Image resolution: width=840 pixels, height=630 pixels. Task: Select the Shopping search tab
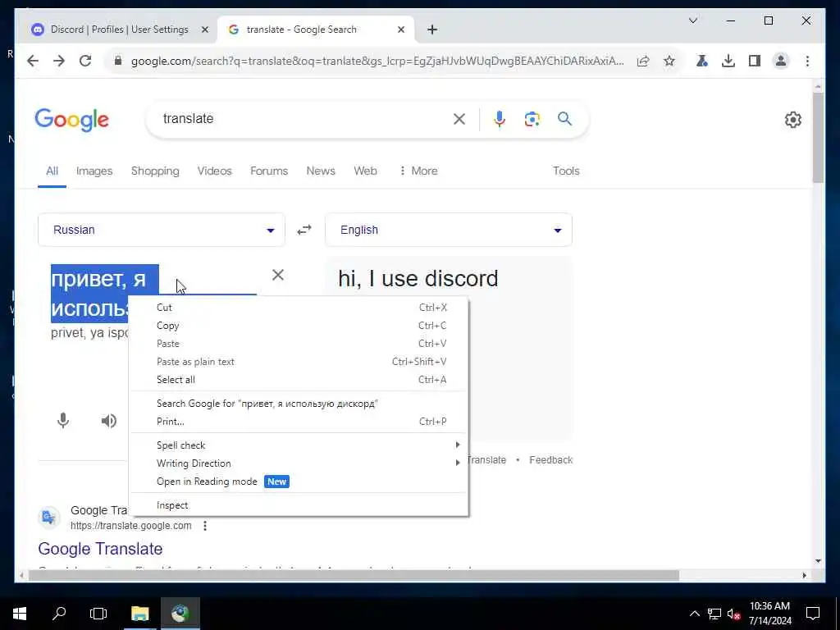155,171
